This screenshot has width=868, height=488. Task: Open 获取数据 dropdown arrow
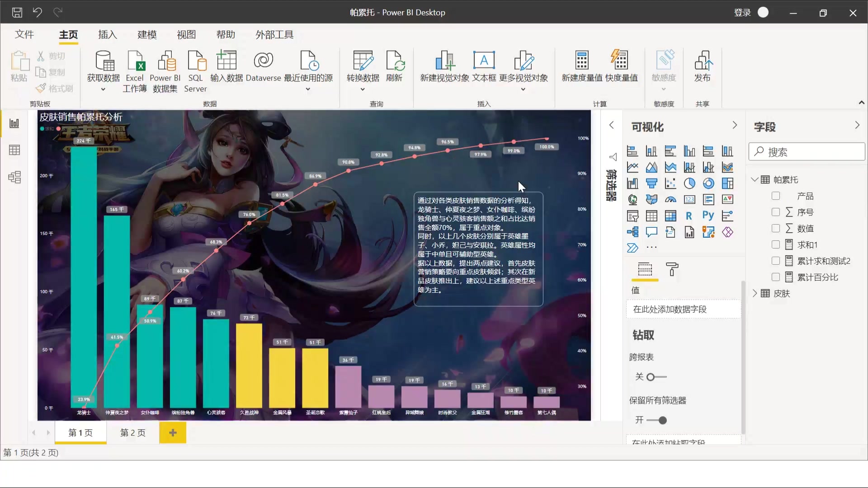point(103,89)
